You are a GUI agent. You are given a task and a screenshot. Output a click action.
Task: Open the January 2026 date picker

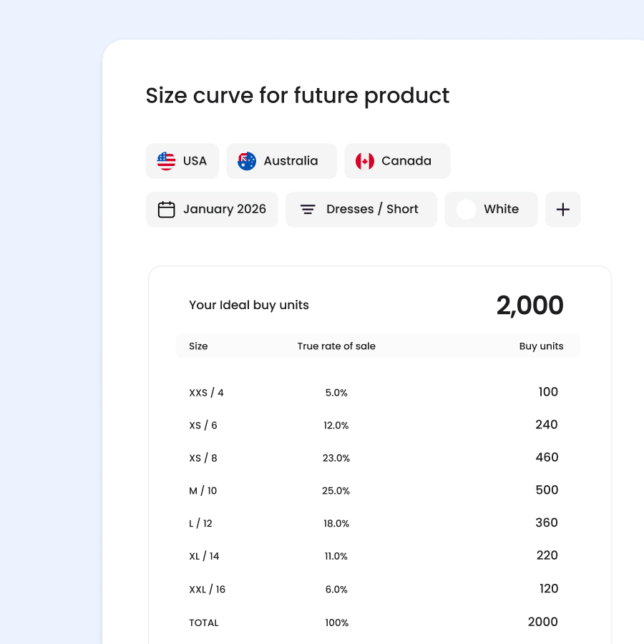point(212,210)
